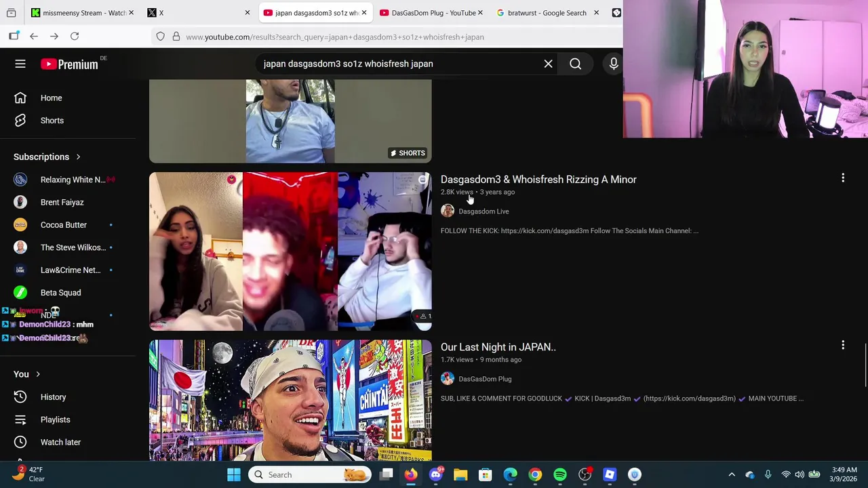
Task: Open Spotify from the taskbar
Action: point(560,474)
